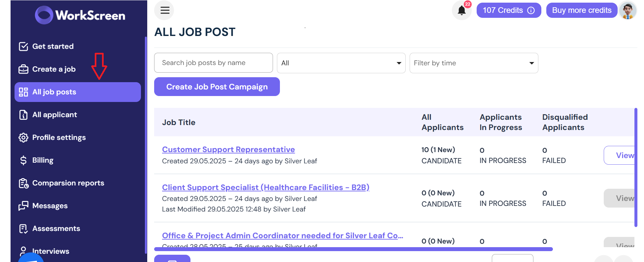The height and width of the screenshot is (262, 644).
Task: Click the All Applicants column header
Action: tap(442, 122)
